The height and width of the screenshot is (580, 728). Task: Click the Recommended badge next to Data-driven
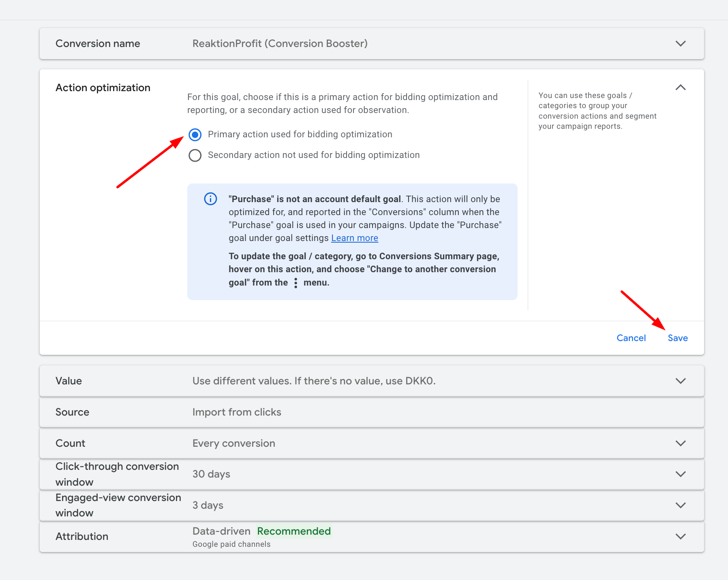294,531
